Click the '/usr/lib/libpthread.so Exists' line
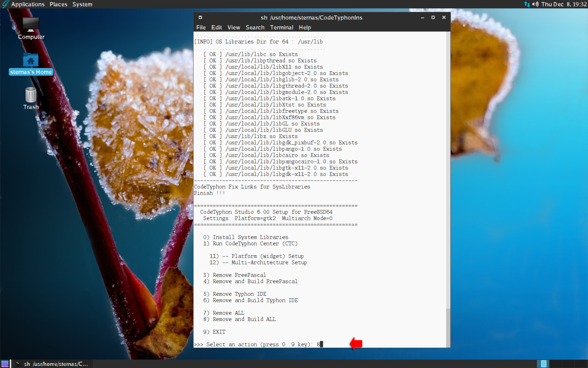The height and width of the screenshot is (368, 588). click(260, 61)
